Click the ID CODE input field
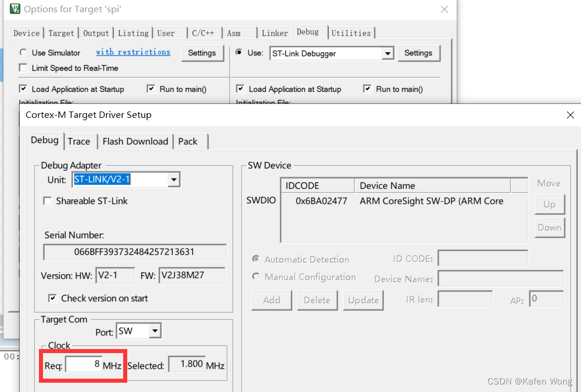 [483, 258]
